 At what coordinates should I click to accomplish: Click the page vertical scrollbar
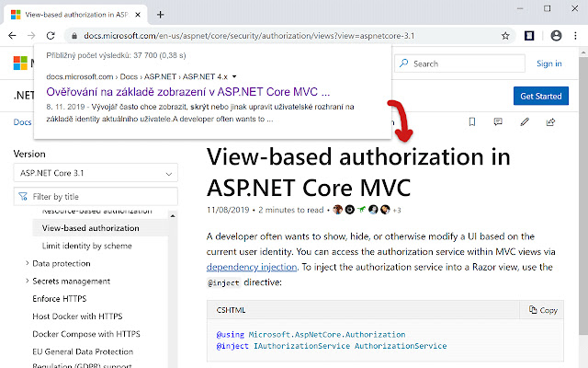coord(583,195)
